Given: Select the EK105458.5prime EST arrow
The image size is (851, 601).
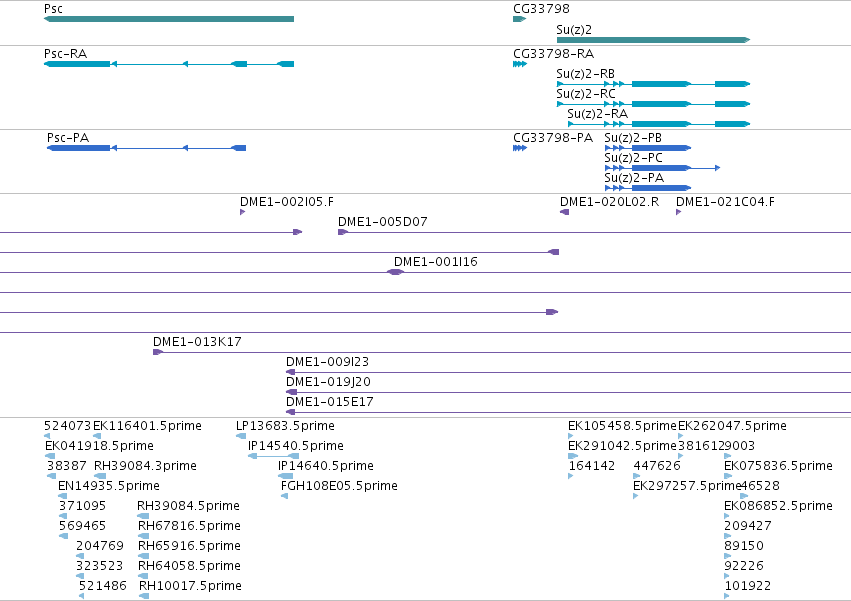Looking at the screenshot, I should 570,435.
